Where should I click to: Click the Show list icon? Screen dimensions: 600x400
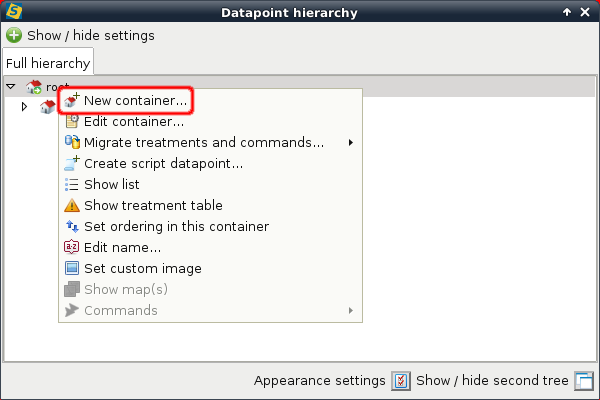pos(72,184)
